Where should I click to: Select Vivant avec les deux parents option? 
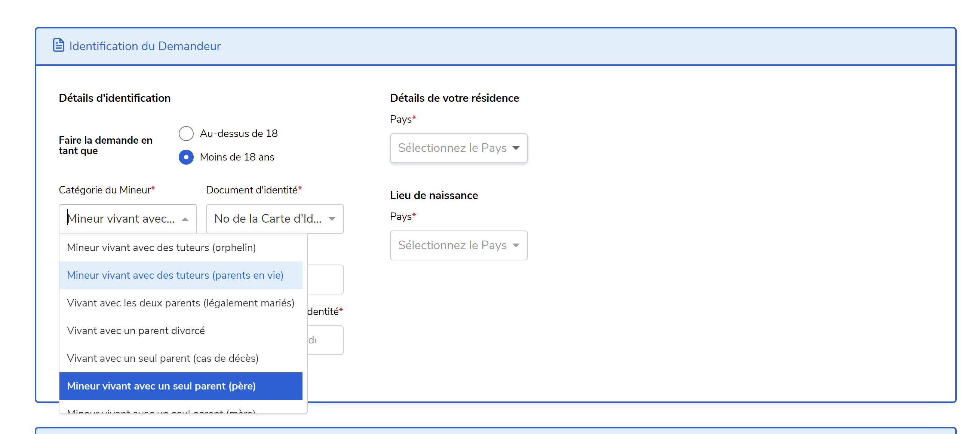[180, 303]
